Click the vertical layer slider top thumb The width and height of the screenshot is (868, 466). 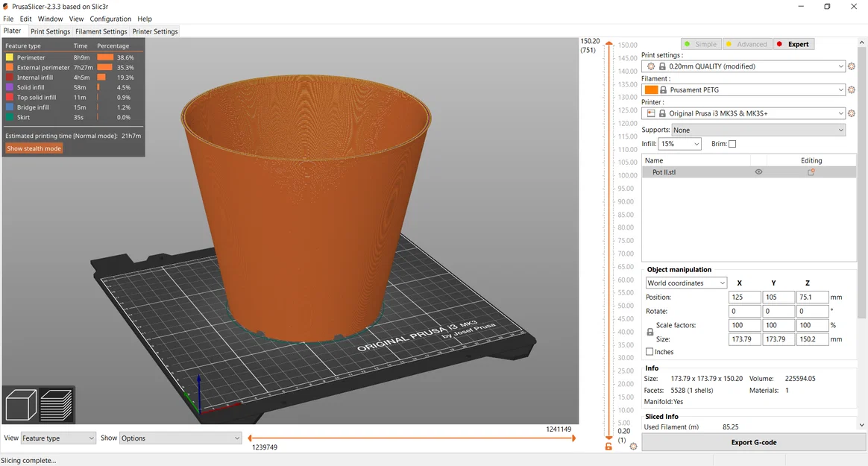tap(609, 43)
